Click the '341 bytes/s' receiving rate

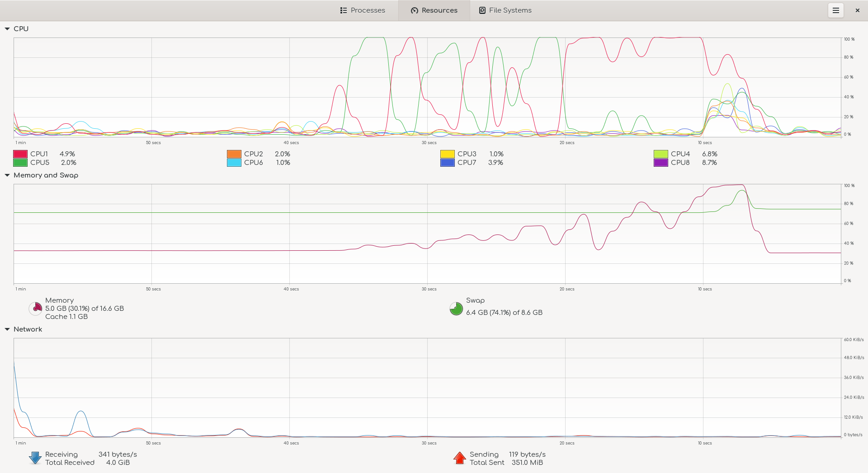tap(118, 454)
